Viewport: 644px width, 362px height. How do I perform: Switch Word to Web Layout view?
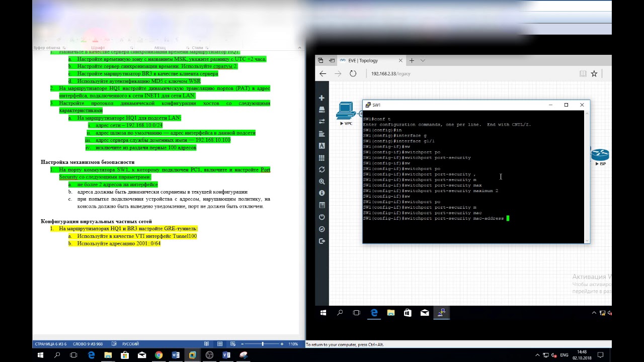(x=233, y=344)
